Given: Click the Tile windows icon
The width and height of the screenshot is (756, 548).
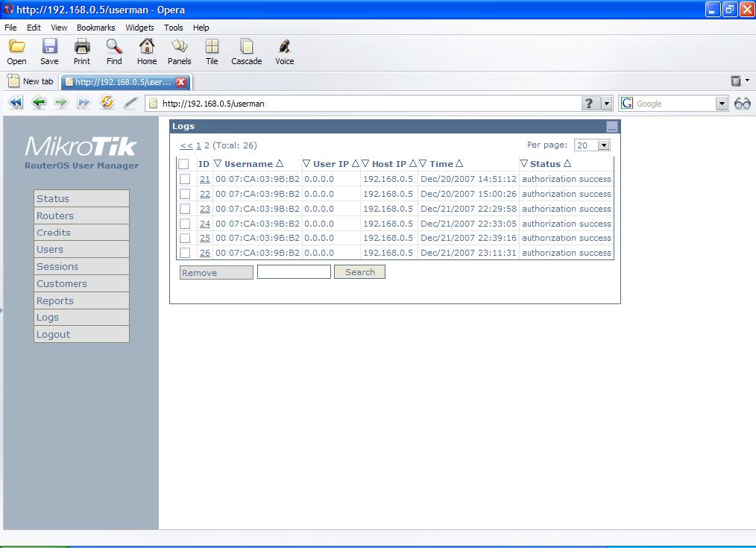Looking at the screenshot, I should click(212, 46).
